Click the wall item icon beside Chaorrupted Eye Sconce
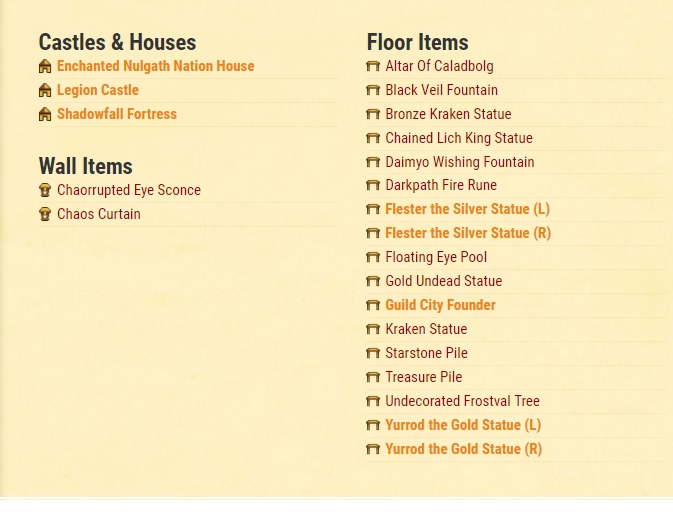This screenshot has height=527, width=673. coord(45,190)
